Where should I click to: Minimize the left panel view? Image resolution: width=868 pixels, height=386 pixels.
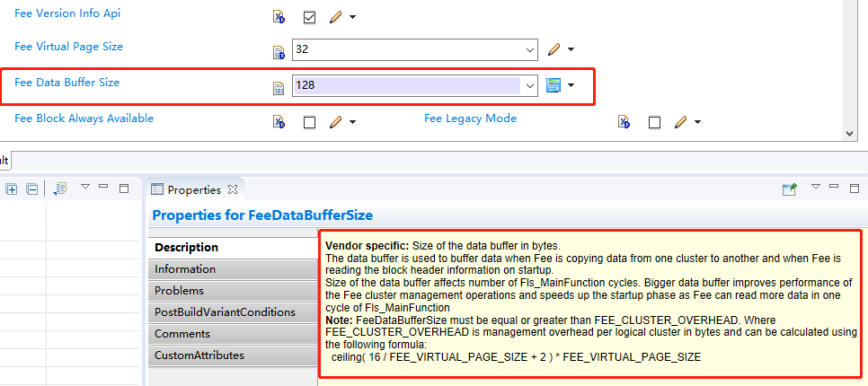tap(103, 187)
